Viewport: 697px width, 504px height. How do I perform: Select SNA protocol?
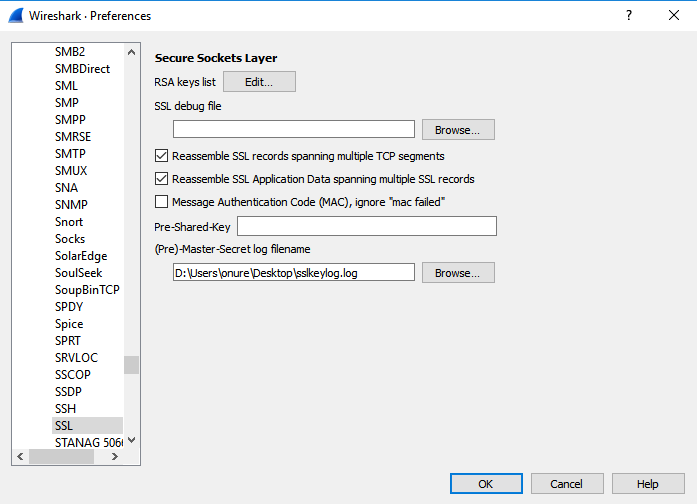(66, 188)
